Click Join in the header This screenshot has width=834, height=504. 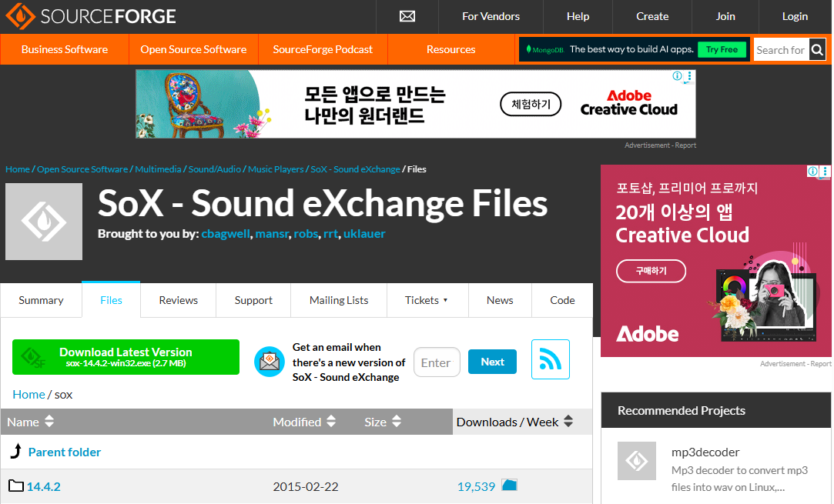(x=725, y=16)
